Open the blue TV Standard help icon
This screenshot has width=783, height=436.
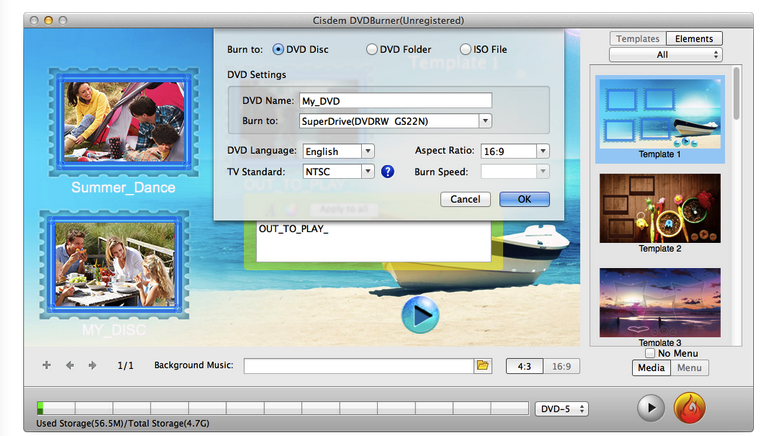[388, 172]
